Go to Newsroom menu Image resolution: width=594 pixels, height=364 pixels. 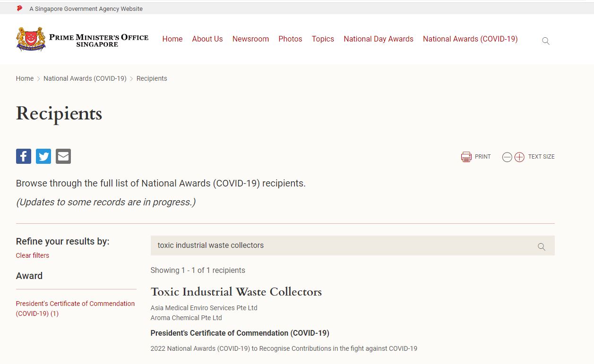[x=250, y=39]
